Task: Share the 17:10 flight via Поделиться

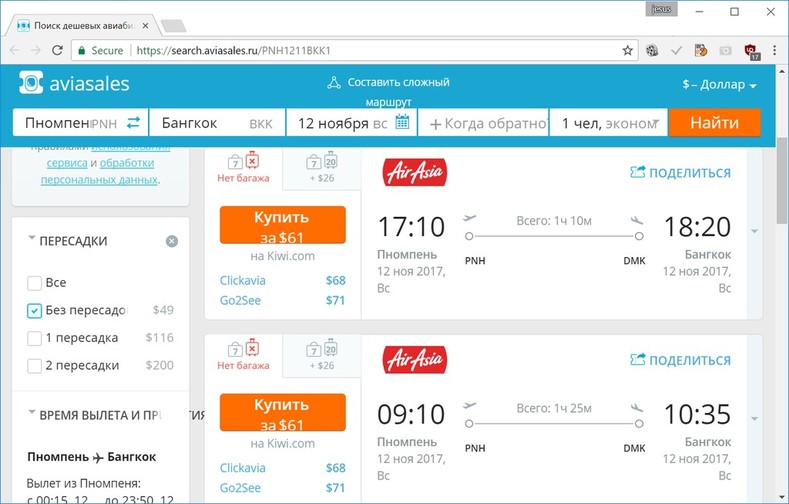Action: (x=680, y=173)
